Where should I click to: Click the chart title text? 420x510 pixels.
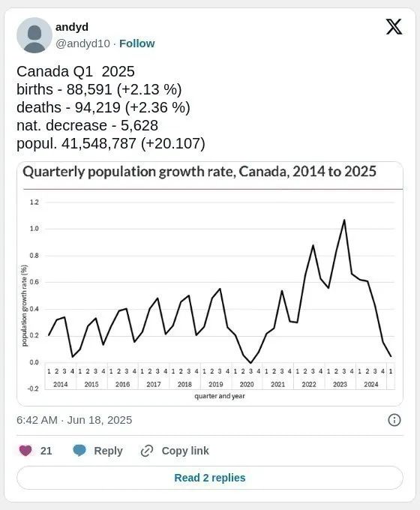[x=199, y=172]
